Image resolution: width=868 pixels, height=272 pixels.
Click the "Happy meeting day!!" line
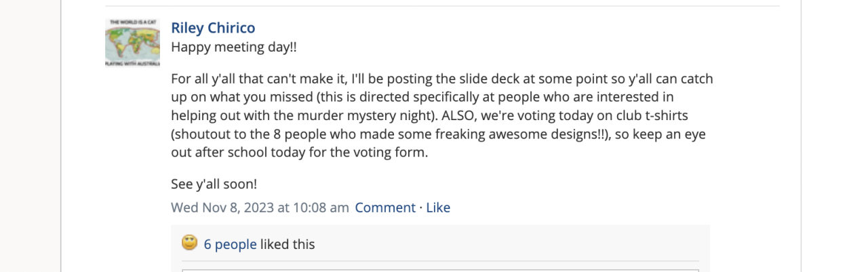(234, 48)
